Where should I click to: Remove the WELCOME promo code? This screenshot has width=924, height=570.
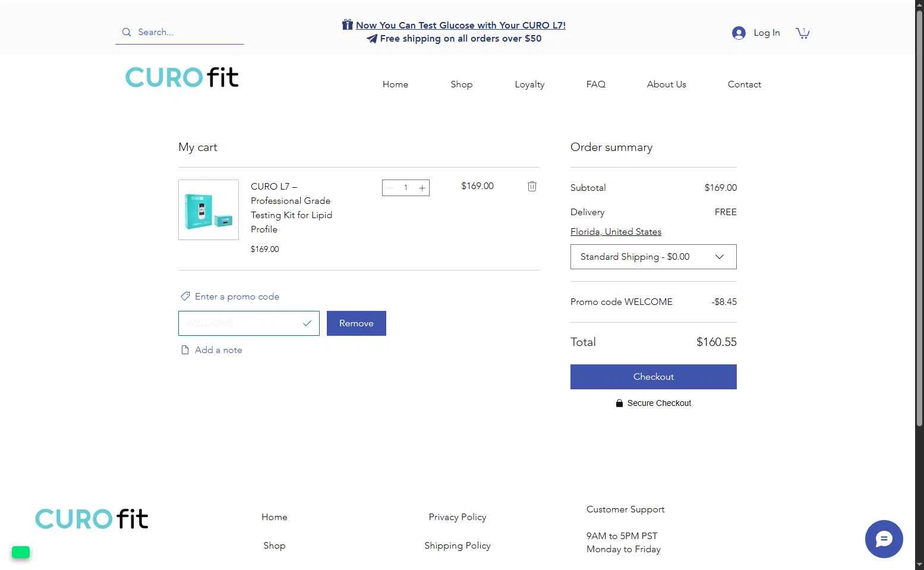pyautogui.click(x=357, y=323)
